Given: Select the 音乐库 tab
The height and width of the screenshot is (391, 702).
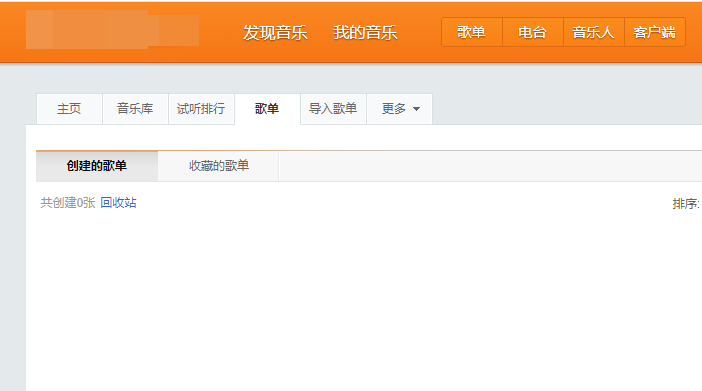Looking at the screenshot, I should coord(135,109).
